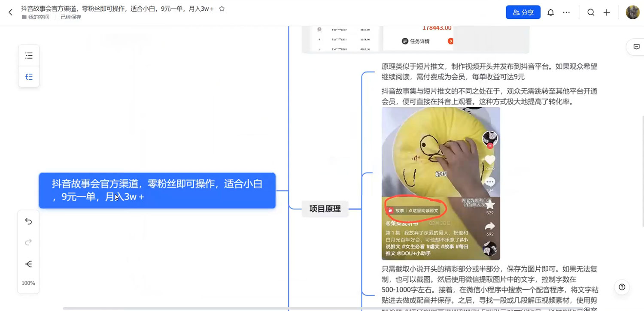Open the three-dot more options menu

tap(566, 12)
